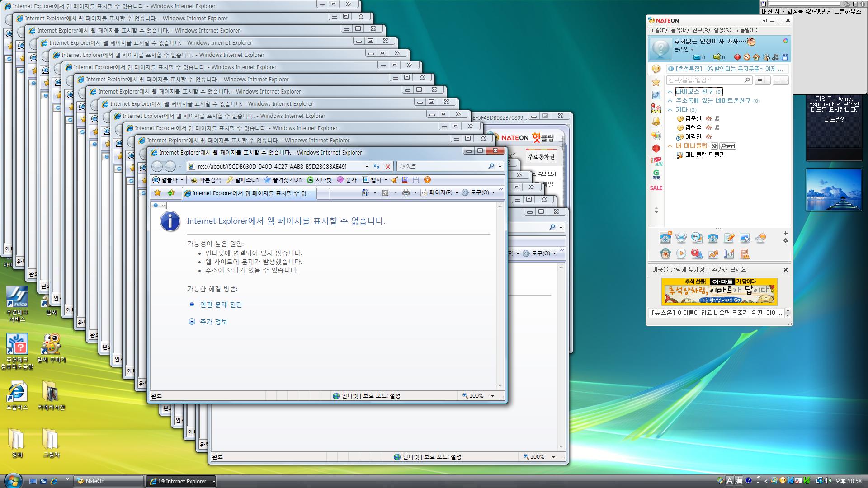This screenshot has width=868, height=488.
Task: Click the SMS text bubble icon in NateOn
Action: point(697,238)
